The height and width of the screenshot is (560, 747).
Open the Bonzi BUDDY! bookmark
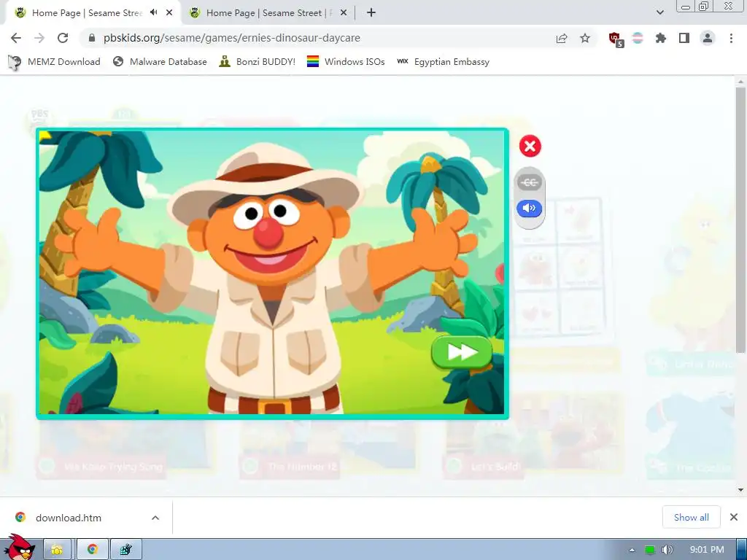tap(258, 62)
